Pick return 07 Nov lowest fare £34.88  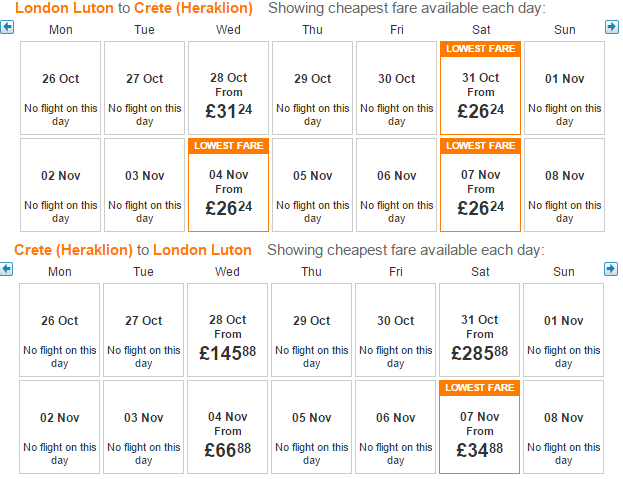click(x=479, y=427)
